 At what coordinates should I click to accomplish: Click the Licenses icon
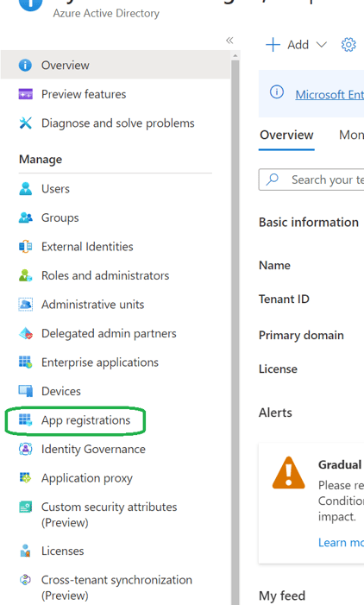tap(26, 551)
